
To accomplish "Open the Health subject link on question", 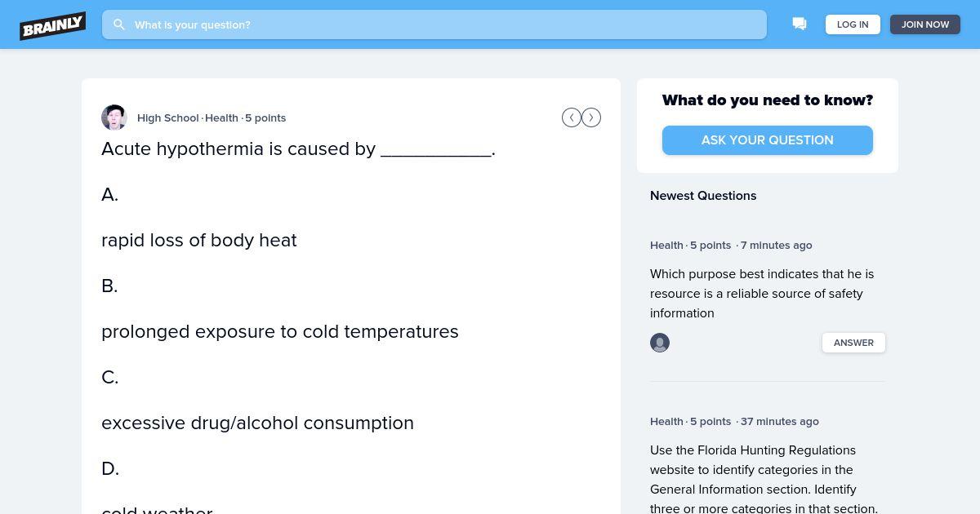I will [x=221, y=117].
